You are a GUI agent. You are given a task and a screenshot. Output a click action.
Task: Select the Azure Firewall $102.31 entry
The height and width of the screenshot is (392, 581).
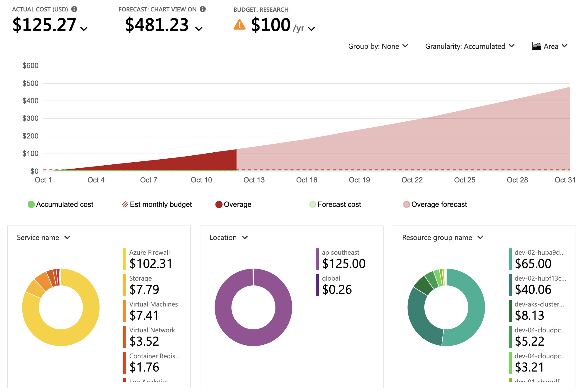point(148,259)
